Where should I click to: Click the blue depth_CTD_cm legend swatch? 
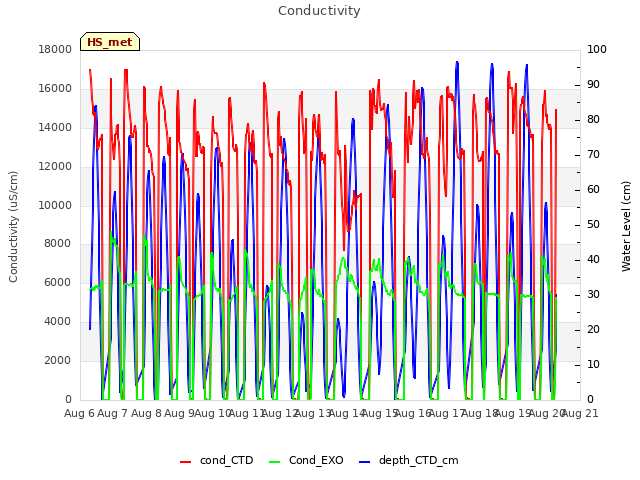point(364,462)
